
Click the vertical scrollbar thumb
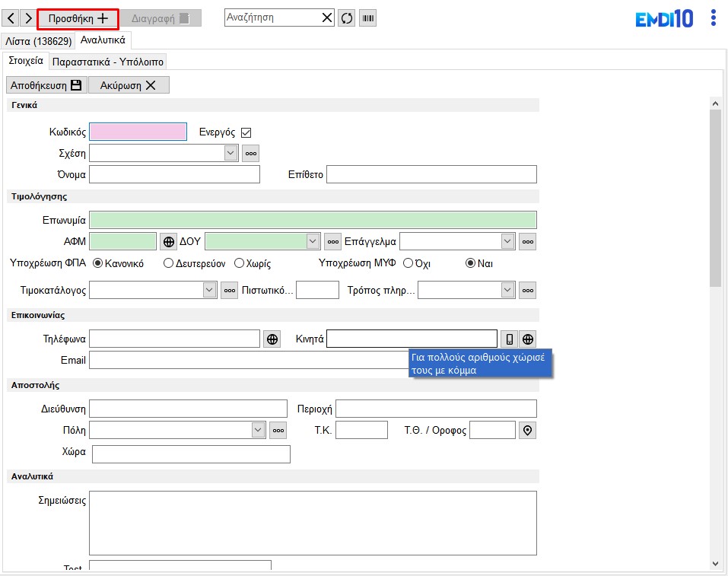coord(715,198)
